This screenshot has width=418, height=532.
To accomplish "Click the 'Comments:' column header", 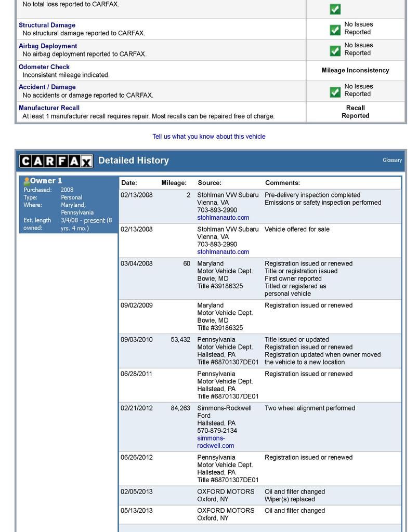I will click(282, 183).
